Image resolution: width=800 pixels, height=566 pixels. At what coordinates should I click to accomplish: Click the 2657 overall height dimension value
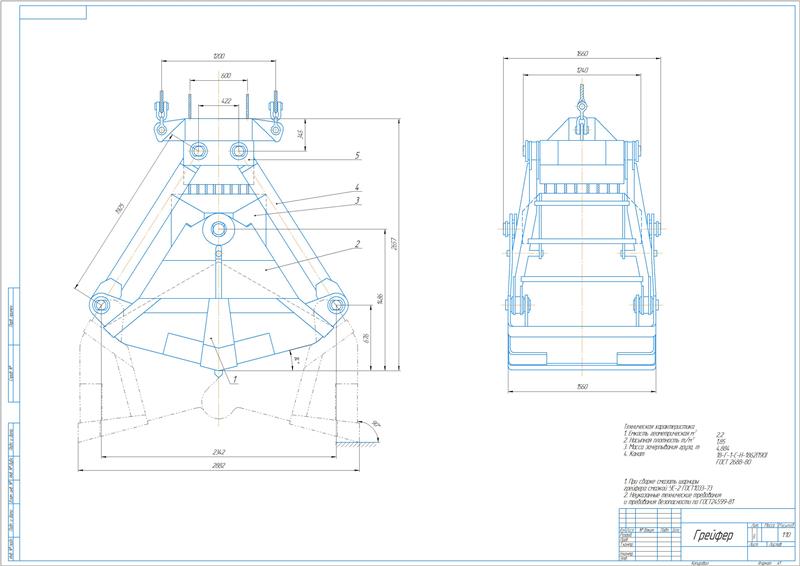(x=394, y=243)
